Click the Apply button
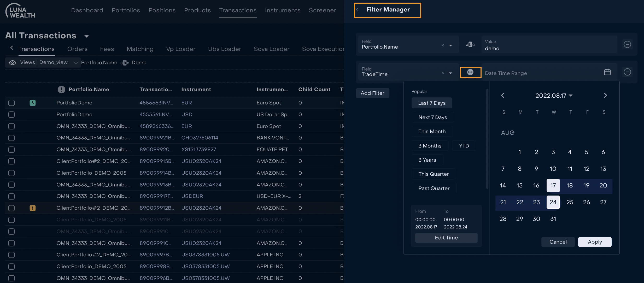The height and width of the screenshot is (283, 644). pos(595,242)
